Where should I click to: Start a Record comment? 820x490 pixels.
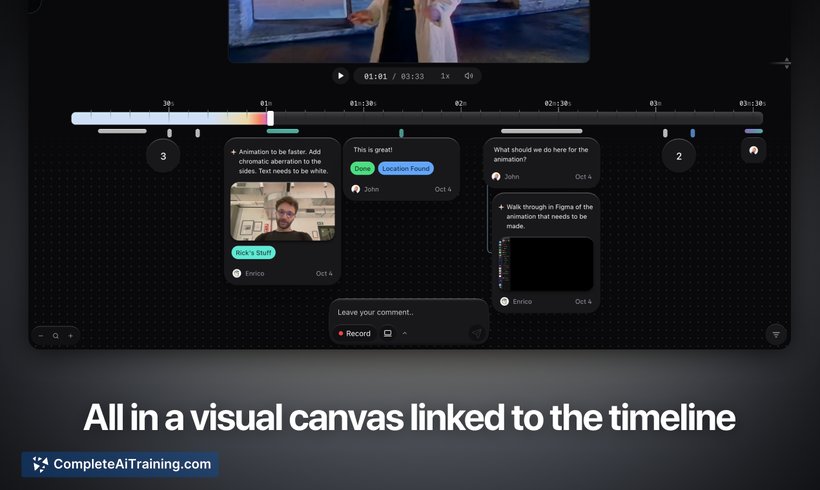[354, 333]
